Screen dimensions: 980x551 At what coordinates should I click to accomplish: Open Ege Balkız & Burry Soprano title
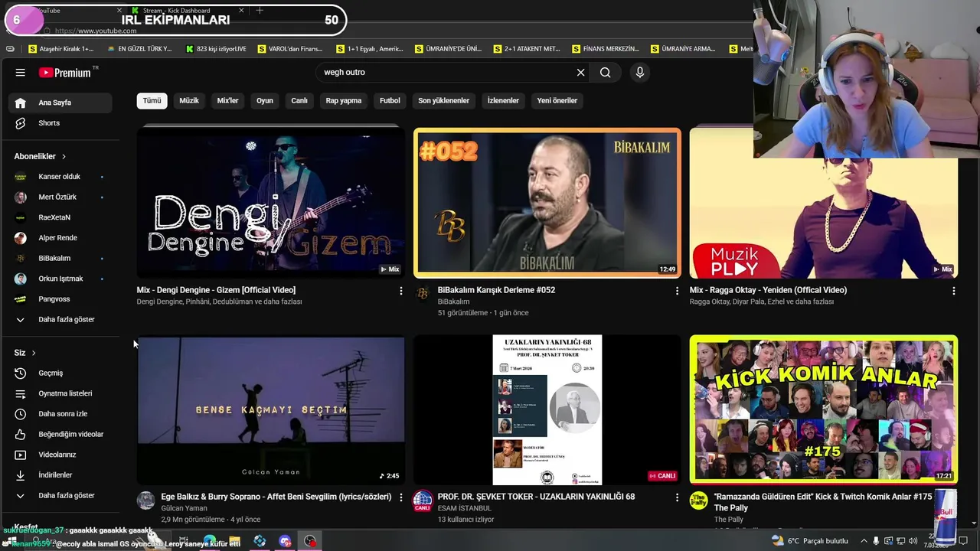[276, 497]
